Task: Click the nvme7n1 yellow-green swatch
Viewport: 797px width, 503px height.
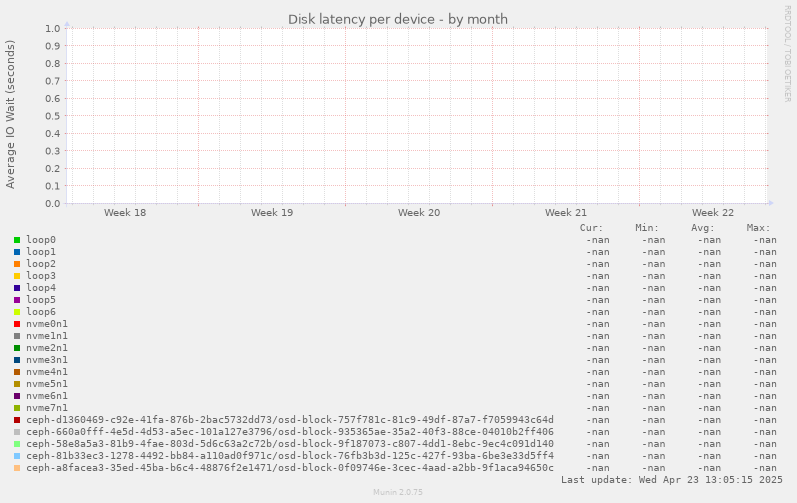Action: point(17,408)
